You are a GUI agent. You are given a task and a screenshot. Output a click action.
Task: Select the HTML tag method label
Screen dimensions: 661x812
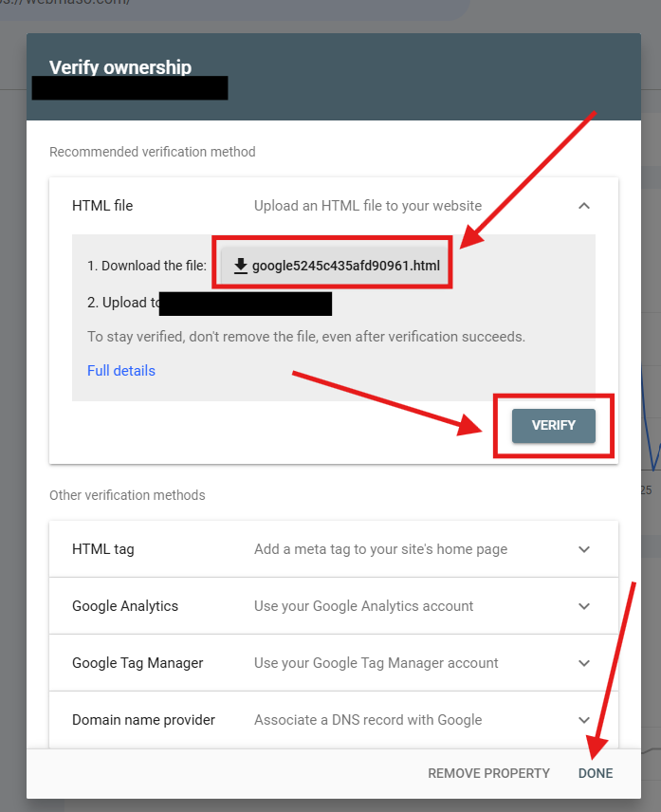102,549
